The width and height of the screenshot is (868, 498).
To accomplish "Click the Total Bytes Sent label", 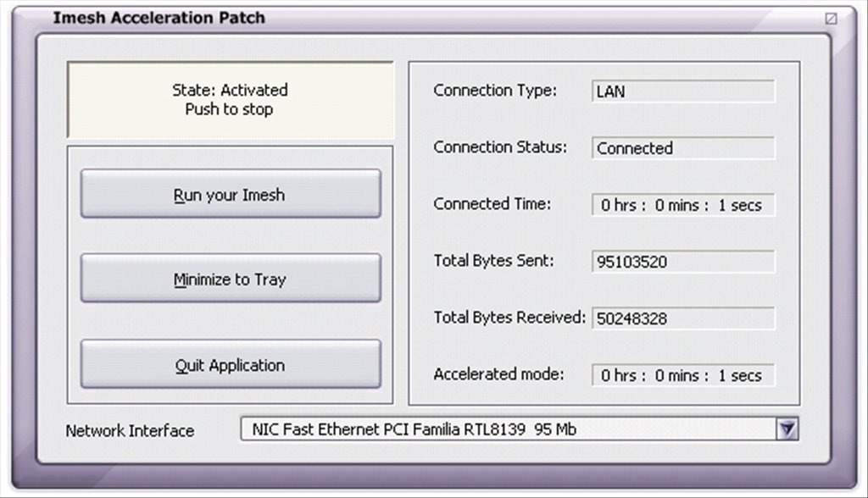I will [493, 261].
